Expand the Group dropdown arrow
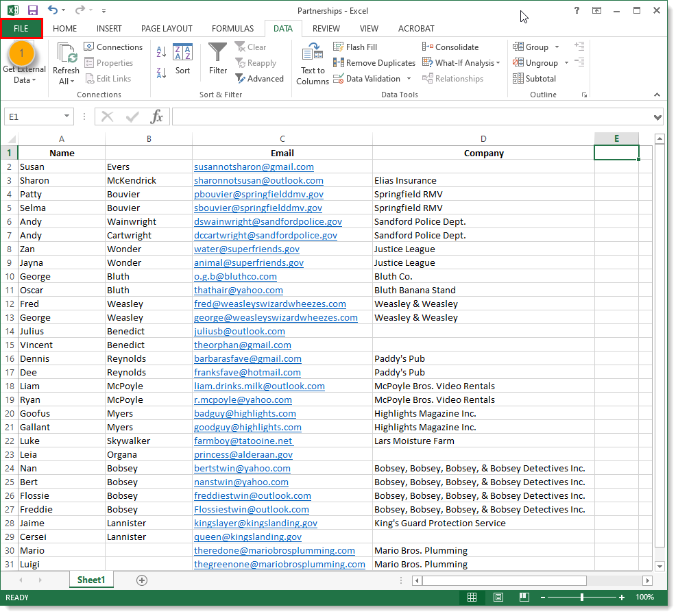 [x=557, y=47]
